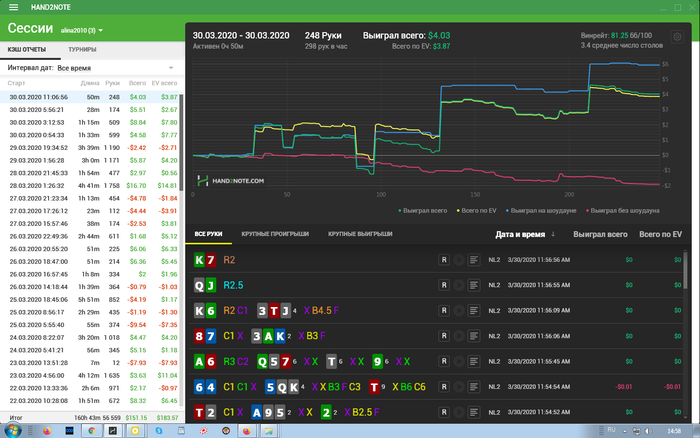Select session 28.03.2020 1:26:32
The width and height of the screenshot is (700, 438).
[x=91, y=185]
